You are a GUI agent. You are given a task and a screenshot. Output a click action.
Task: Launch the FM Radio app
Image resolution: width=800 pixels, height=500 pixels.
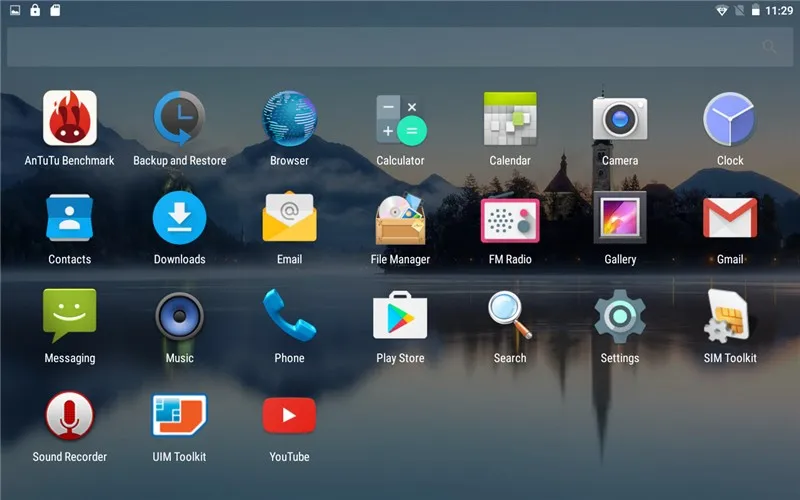pos(510,220)
